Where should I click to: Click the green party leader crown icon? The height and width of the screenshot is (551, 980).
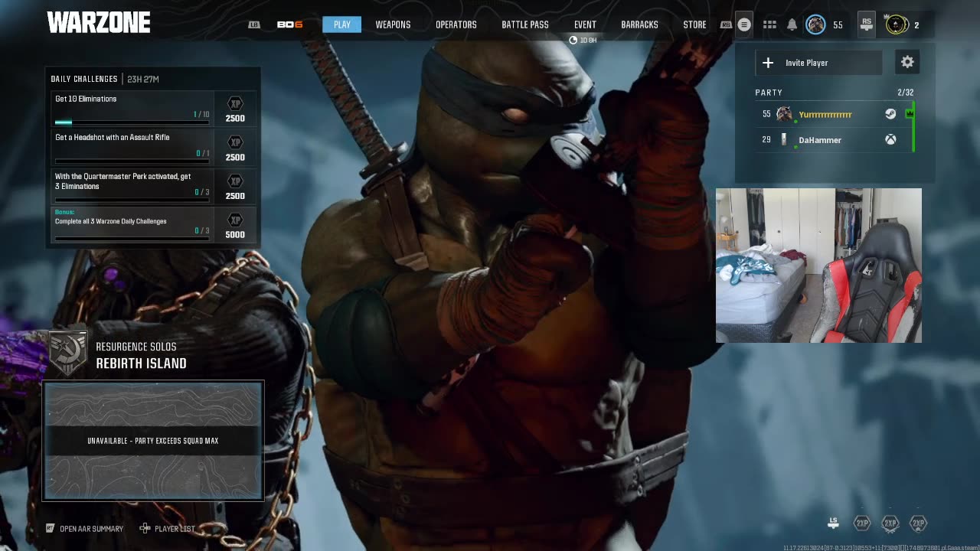[910, 114]
